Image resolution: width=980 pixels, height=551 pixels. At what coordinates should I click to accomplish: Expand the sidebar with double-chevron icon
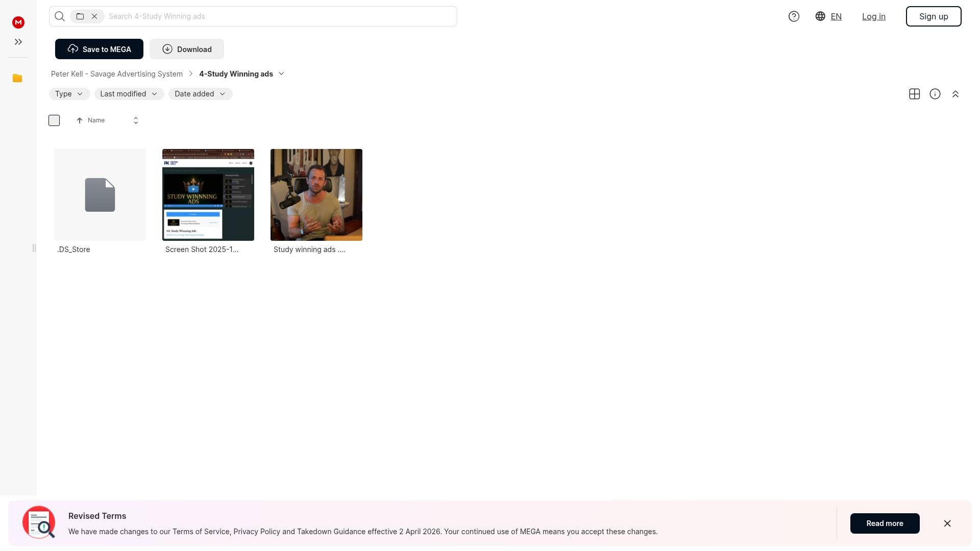click(x=18, y=42)
